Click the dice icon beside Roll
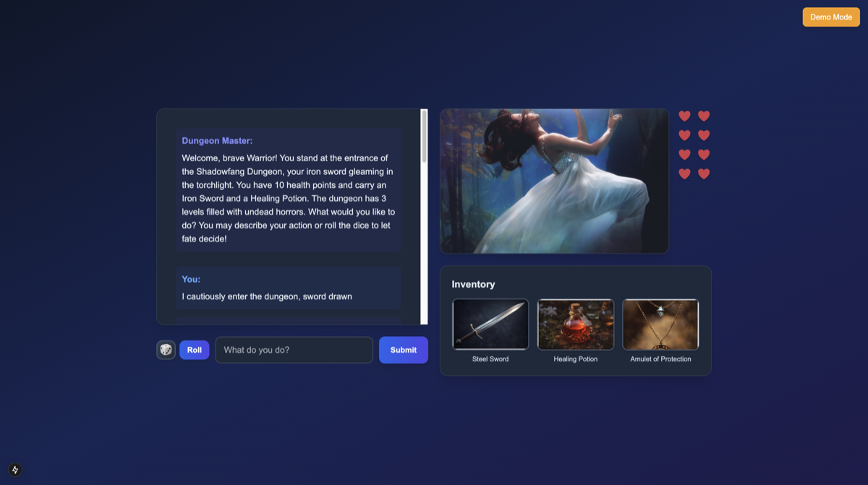The image size is (868, 485). [166, 350]
